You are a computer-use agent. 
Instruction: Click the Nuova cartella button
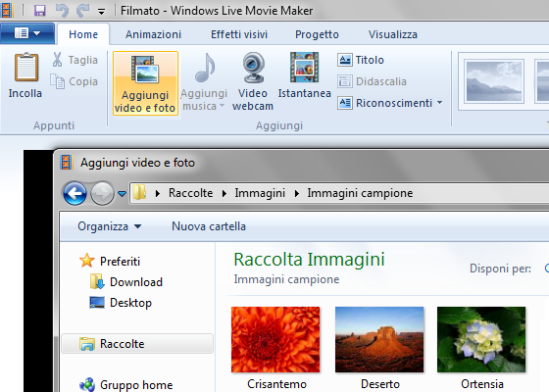point(209,226)
